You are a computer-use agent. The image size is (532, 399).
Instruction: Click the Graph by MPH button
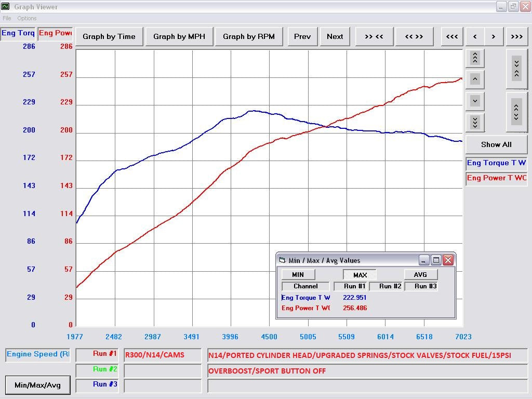click(179, 36)
